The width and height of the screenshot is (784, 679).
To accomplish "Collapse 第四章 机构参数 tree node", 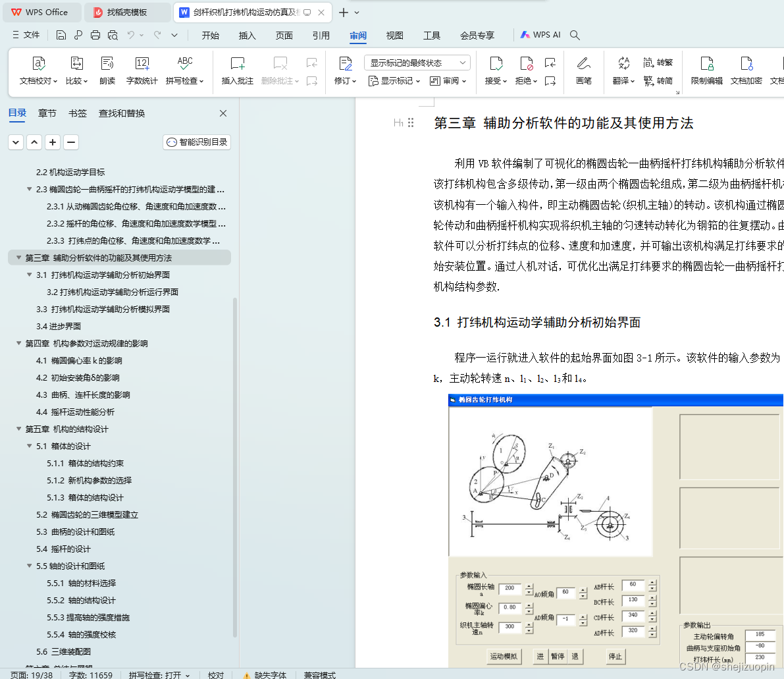I will click(18, 343).
